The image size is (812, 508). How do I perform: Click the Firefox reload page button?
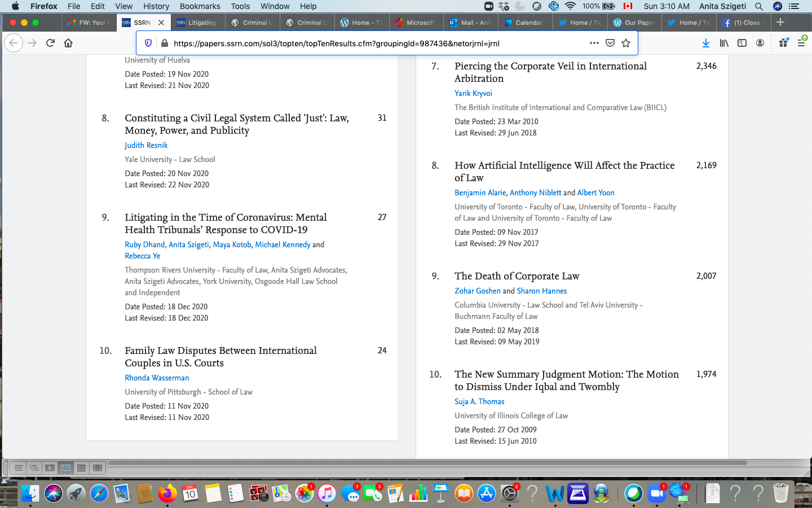pos(50,43)
